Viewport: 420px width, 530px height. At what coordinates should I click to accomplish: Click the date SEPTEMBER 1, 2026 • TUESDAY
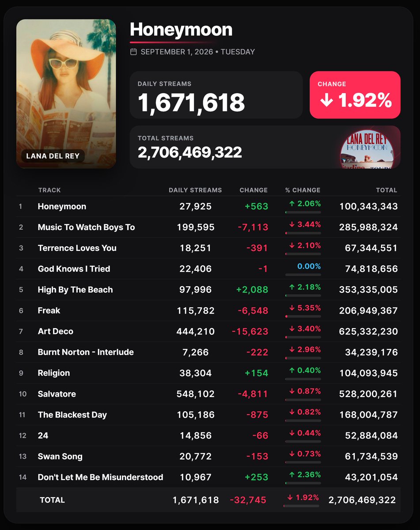[x=197, y=52]
